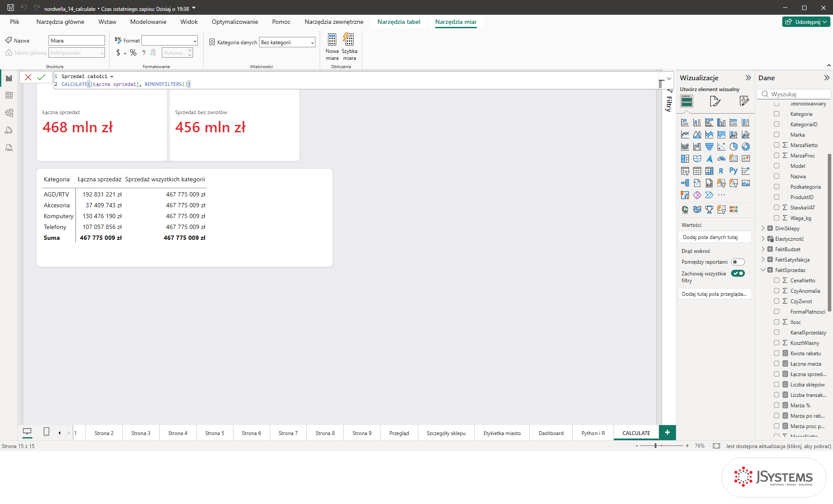Click Dodaj pola danych tutaj well

pos(715,237)
